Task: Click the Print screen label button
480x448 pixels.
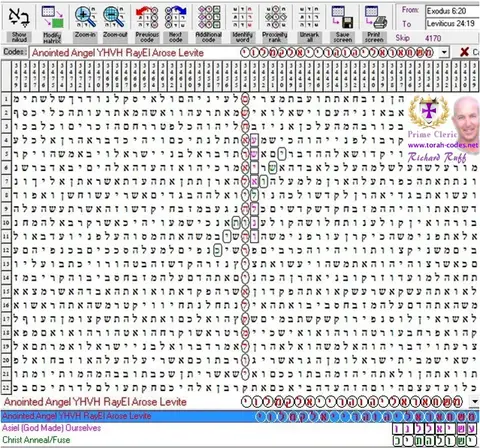Action: [x=374, y=37]
